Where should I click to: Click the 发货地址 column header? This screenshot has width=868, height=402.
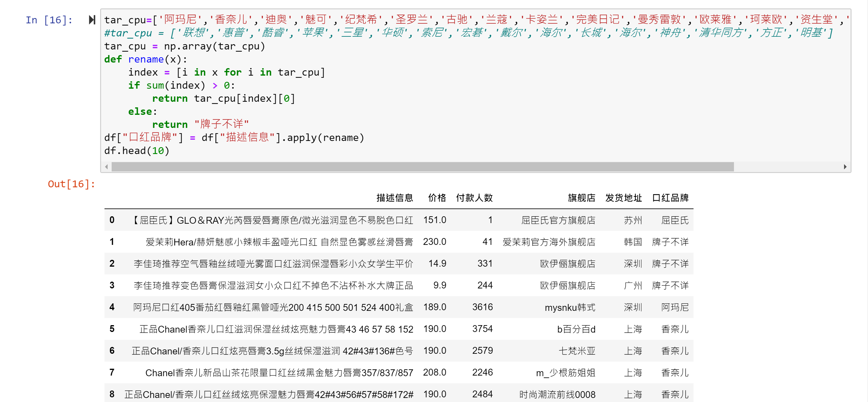(x=623, y=198)
